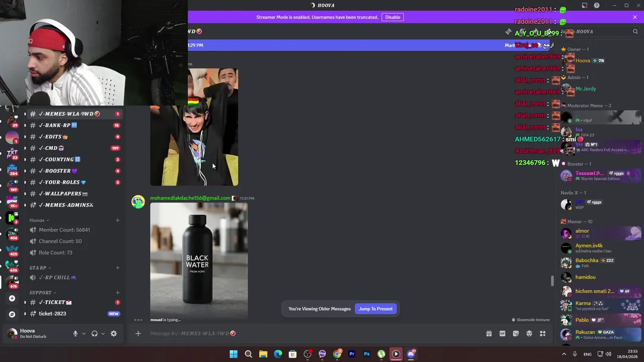Open User Settings gear
This screenshot has width=644, height=362.
pyautogui.click(x=114, y=333)
